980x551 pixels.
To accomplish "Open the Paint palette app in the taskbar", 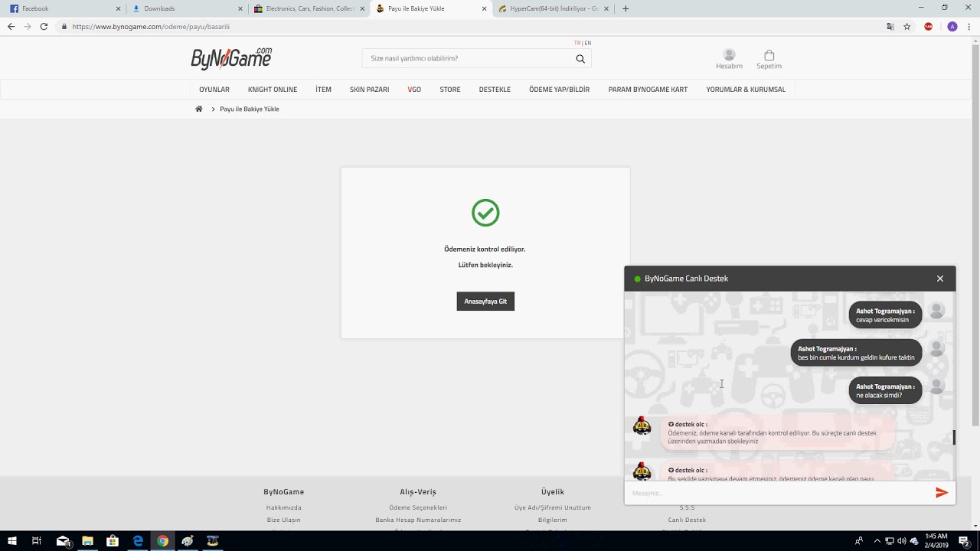I will tap(188, 541).
